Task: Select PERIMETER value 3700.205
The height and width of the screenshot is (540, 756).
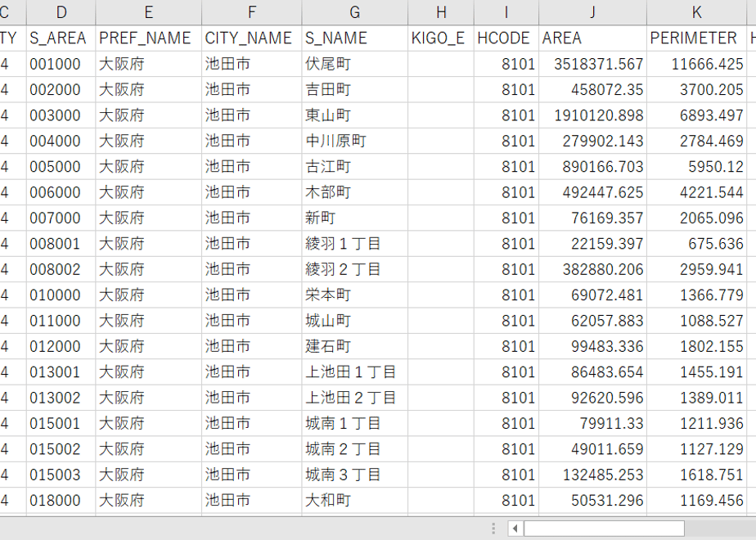Action: tap(697, 90)
